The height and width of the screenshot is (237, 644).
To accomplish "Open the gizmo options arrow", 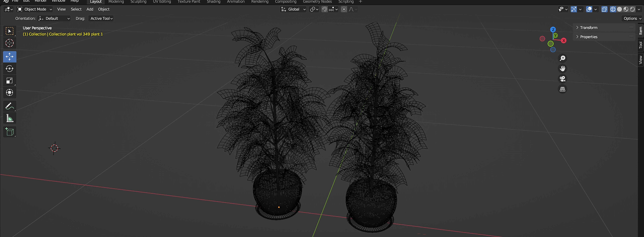I will pyautogui.click(x=580, y=9).
